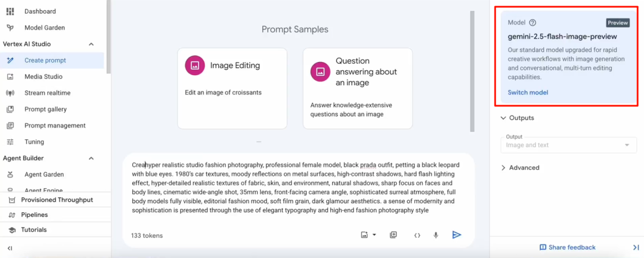
Task: Collapse the Outputs section
Action: (518, 118)
